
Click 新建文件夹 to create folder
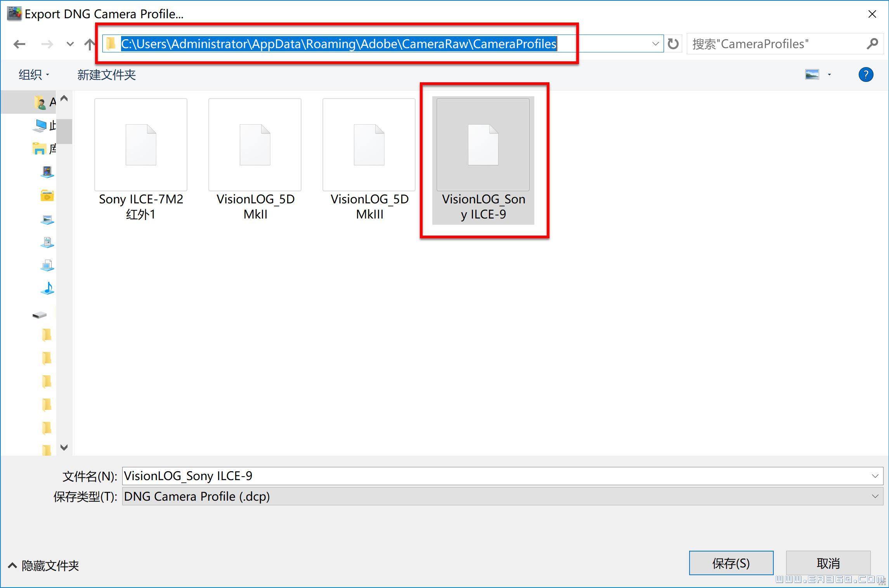tap(106, 75)
